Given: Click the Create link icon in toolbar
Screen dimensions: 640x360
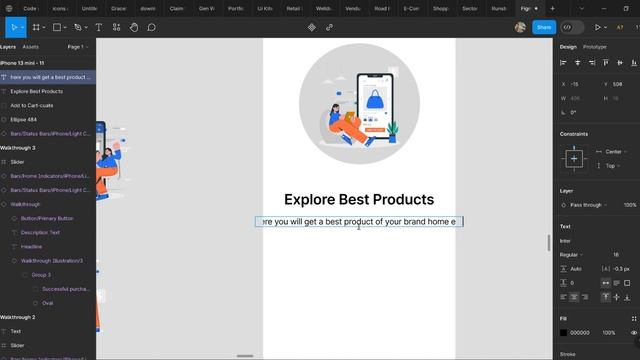Looking at the screenshot, I should coord(329,27).
